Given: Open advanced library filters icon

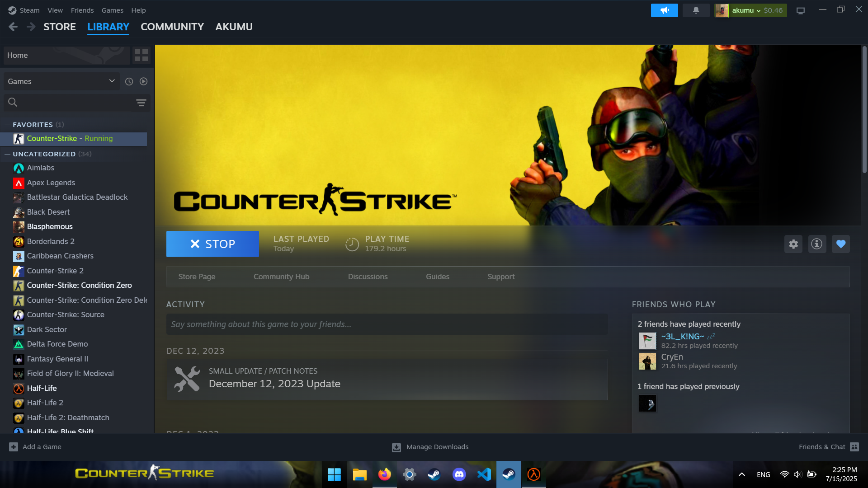Looking at the screenshot, I should (x=141, y=103).
